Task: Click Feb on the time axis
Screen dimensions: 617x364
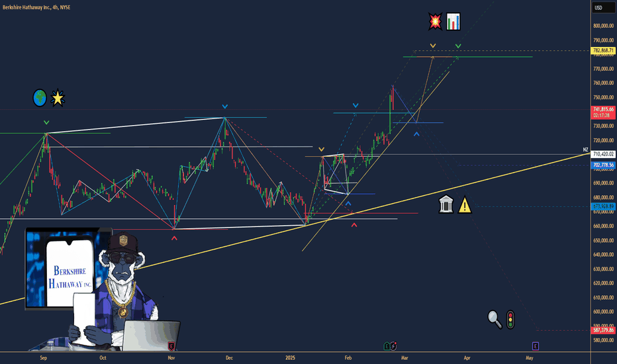Action: tap(348, 357)
